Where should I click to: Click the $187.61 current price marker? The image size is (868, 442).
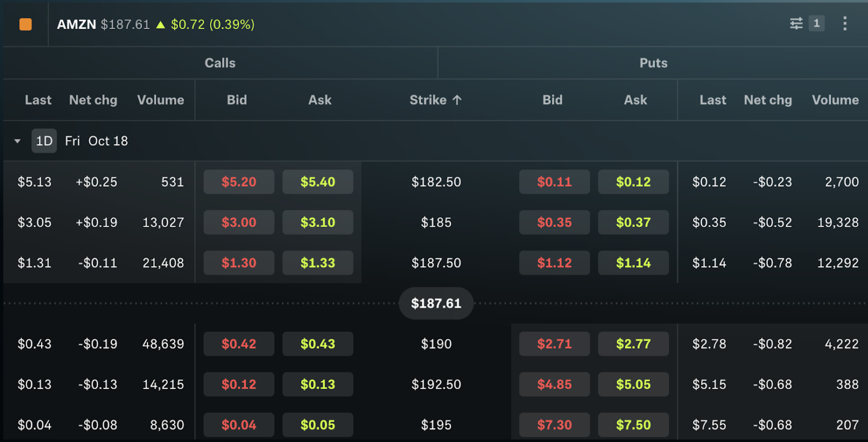pyautogui.click(x=436, y=303)
